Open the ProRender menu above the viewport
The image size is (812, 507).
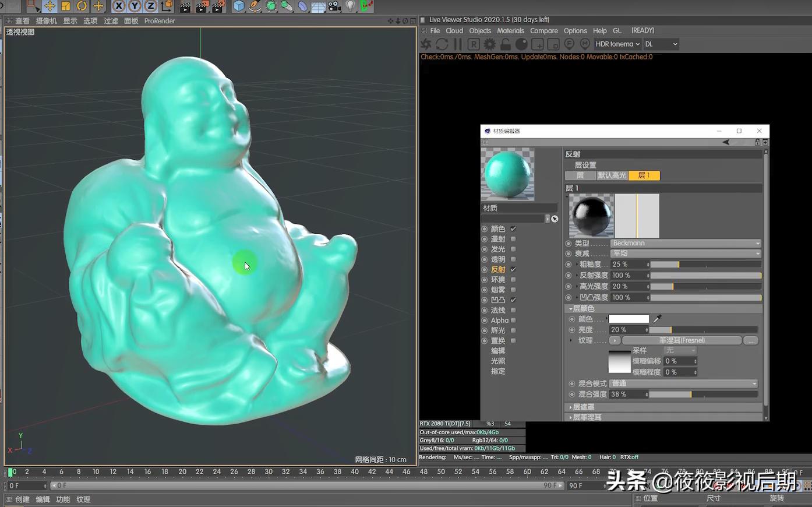[x=159, y=21]
